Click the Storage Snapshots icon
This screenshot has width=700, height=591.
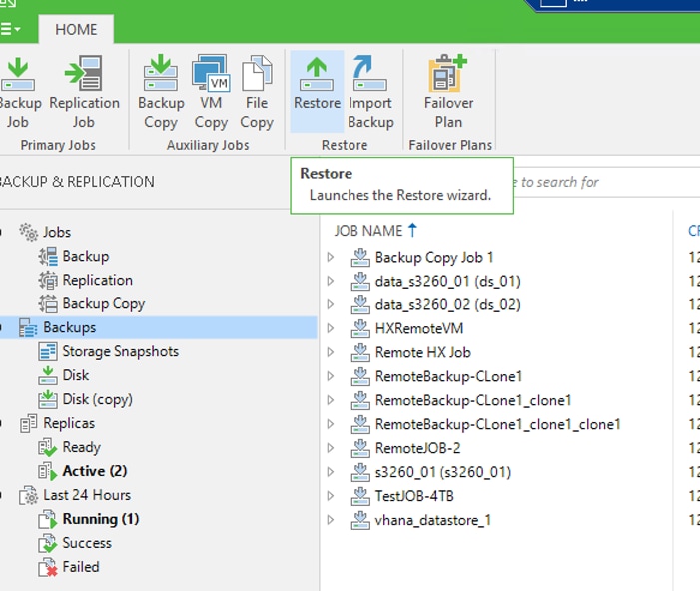coord(48,351)
